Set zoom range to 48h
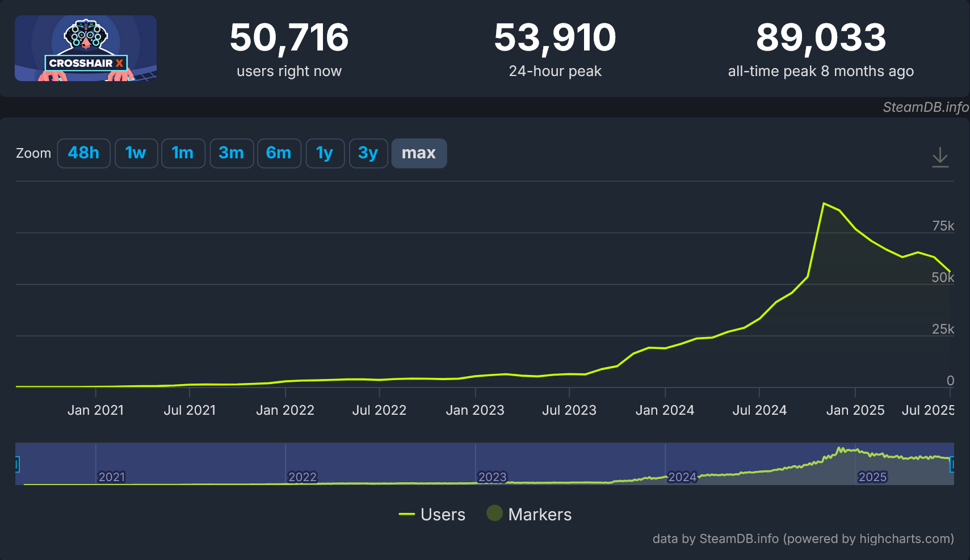This screenshot has height=560, width=970. (x=83, y=153)
